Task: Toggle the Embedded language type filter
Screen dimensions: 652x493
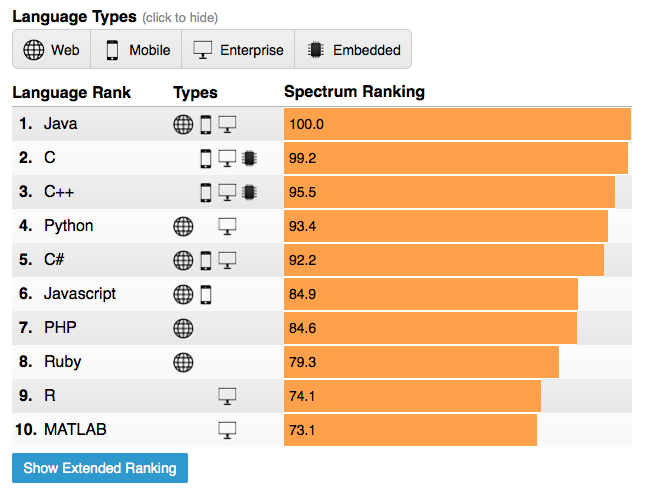Action: coord(353,49)
